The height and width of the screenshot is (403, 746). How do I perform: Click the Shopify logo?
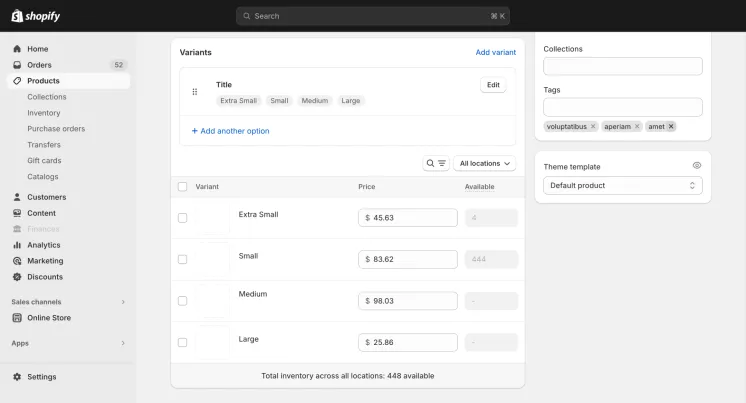coord(36,16)
